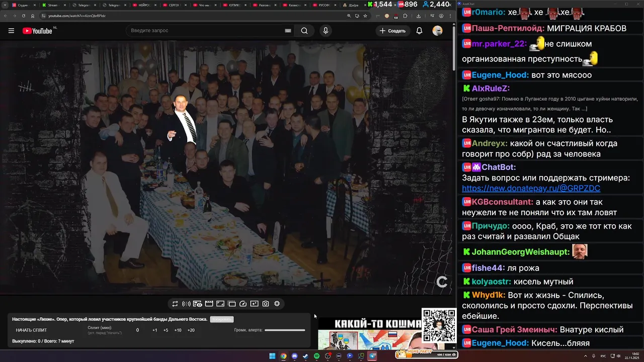Click the QR code image overlay

coord(439,325)
